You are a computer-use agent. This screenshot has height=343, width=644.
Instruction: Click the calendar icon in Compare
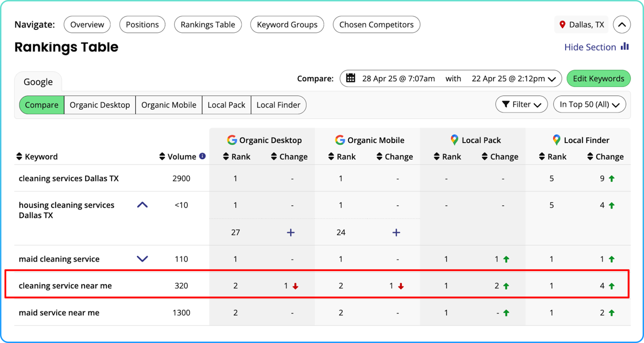click(x=351, y=78)
